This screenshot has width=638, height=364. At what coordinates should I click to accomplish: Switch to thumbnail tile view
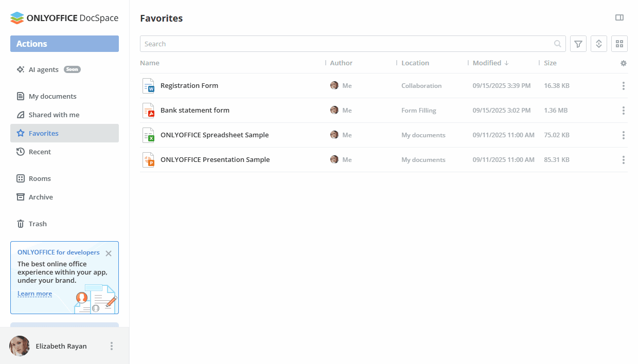[x=619, y=44]
